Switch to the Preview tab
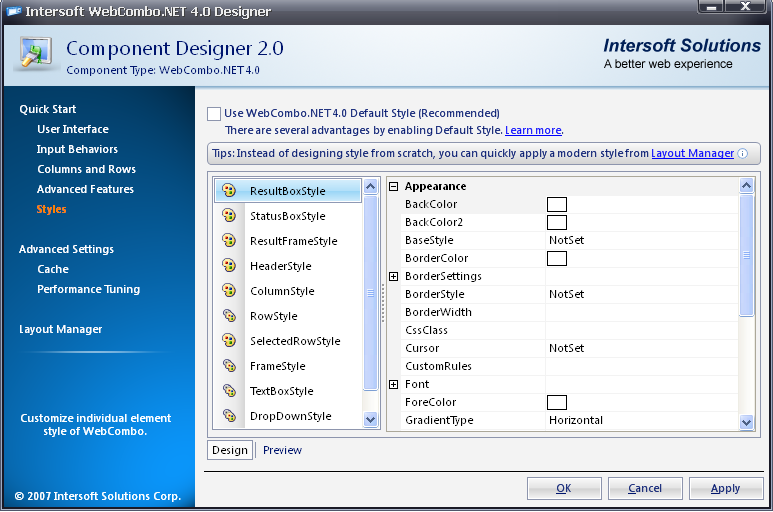The height and width of the screenshot is (512, 773). coord(282,450)
